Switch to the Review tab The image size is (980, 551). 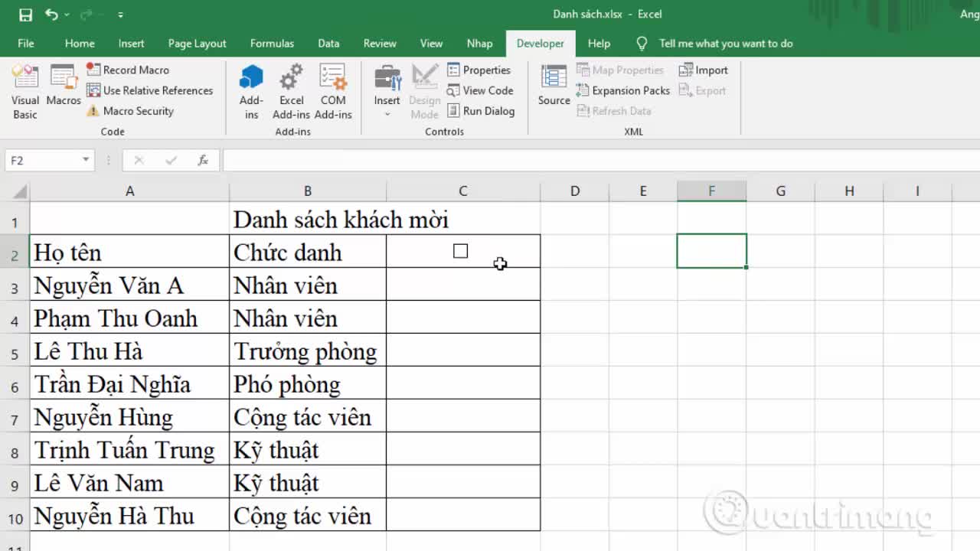[380, 44]
